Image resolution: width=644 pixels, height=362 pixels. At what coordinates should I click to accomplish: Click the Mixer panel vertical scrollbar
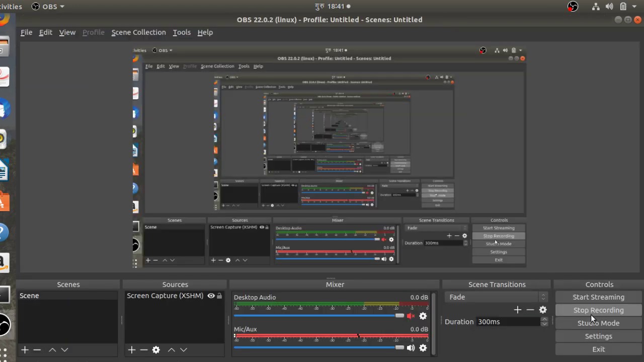[434, 323]
